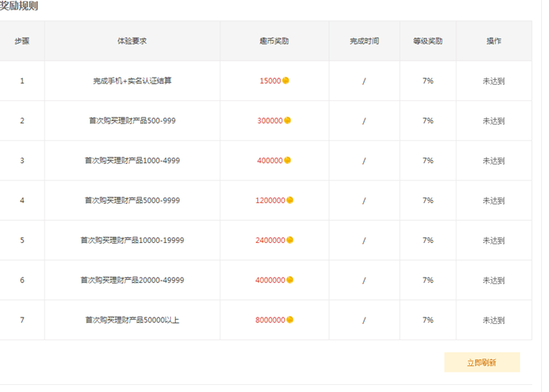
Task: Click 未达到 status in step 7 row
Action: (493, 320)
